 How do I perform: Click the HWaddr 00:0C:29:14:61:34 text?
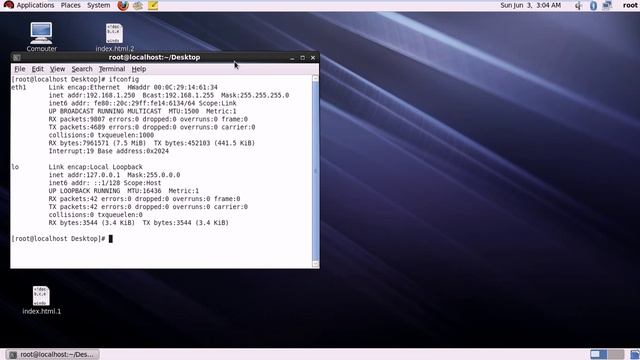click(x=173, y=87)
